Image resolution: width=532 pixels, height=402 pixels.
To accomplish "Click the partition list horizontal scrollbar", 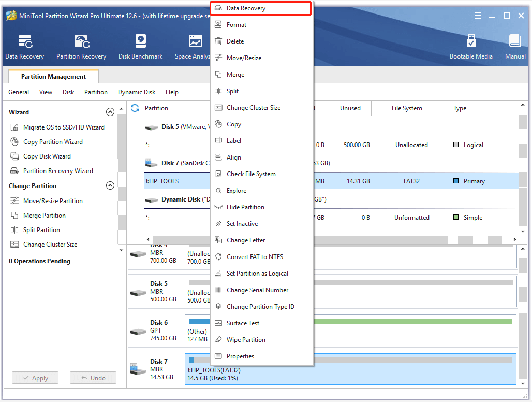I will 300,239.
